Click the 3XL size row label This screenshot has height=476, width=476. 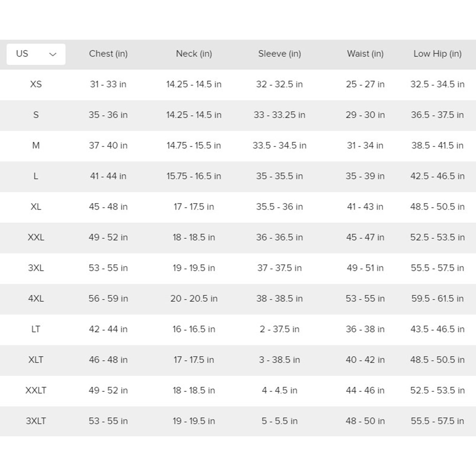tap(36, 268)
